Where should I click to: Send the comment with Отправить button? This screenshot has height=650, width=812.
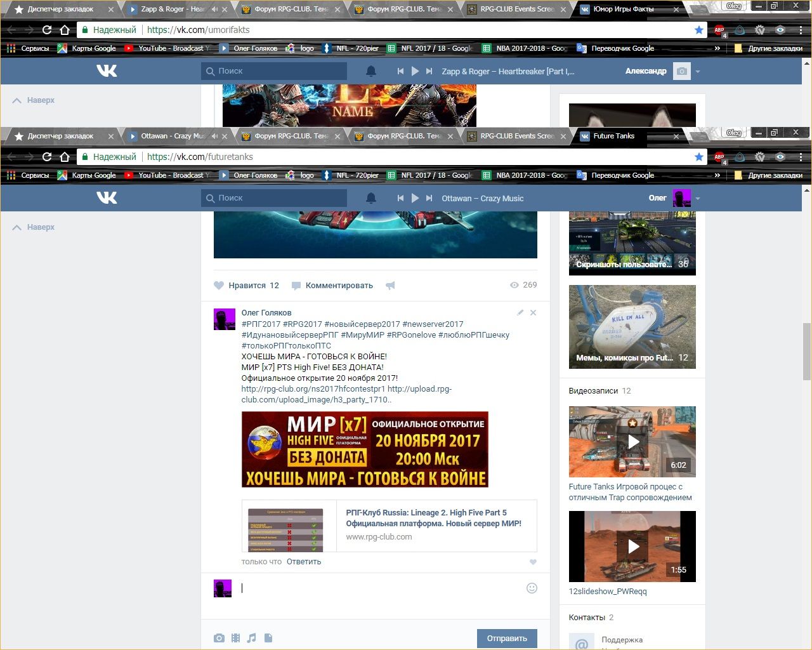click(x=507, y=639)
